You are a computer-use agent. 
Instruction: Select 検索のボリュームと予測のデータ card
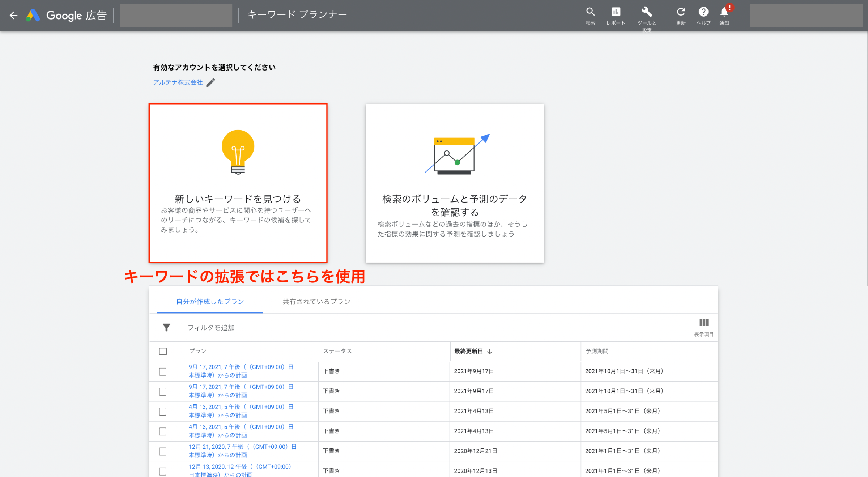click(x=455, y=183)
